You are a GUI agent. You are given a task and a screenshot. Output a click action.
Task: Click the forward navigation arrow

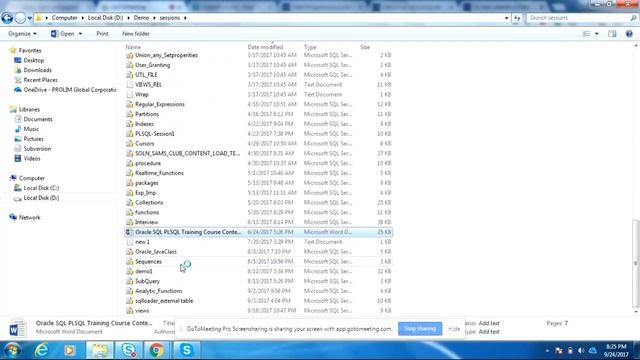click(x=20, y=18)
